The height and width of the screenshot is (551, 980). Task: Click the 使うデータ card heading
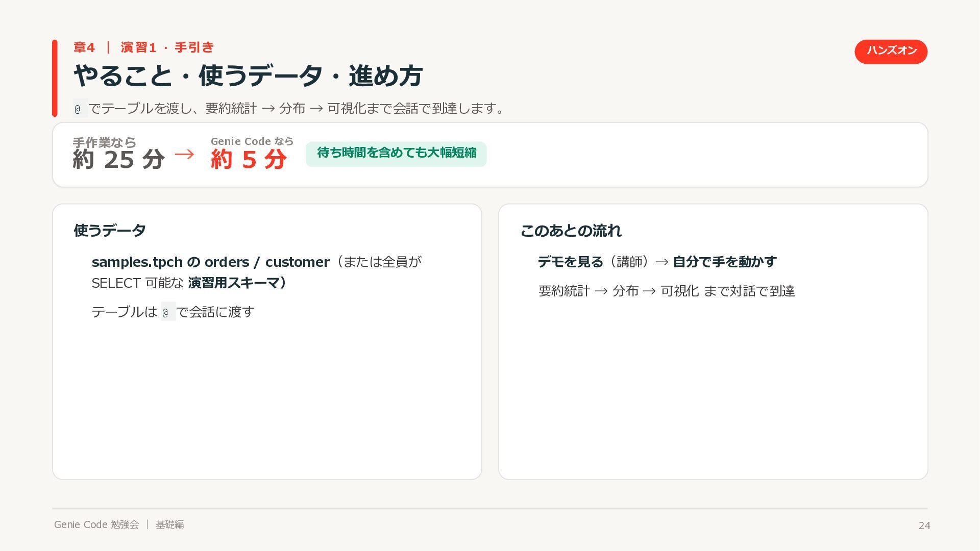[x=110, y=231]
